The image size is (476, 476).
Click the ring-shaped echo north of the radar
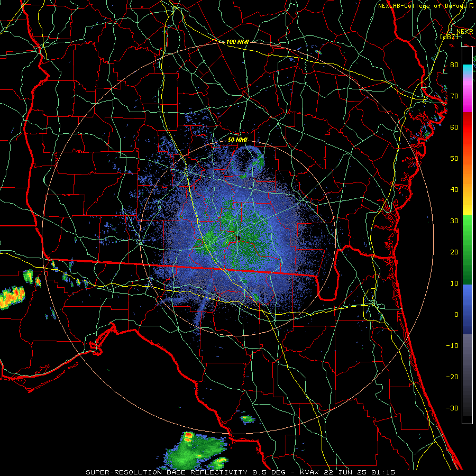pyautogui.click(x=248, y=161)
